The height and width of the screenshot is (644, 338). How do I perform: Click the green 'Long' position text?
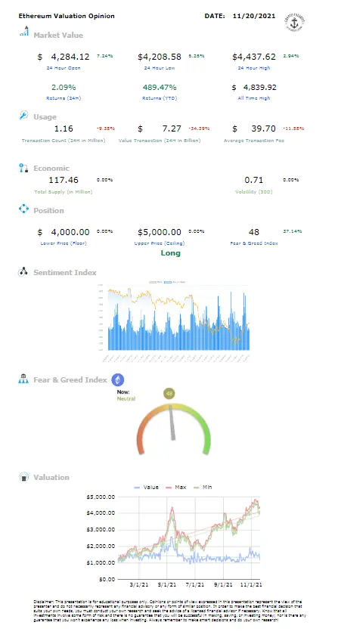pyautogui.click(x=170, y=253)
